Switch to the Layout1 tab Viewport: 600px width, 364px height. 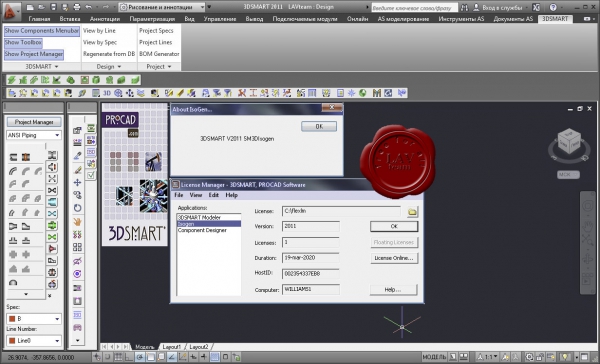pos(171,347)
